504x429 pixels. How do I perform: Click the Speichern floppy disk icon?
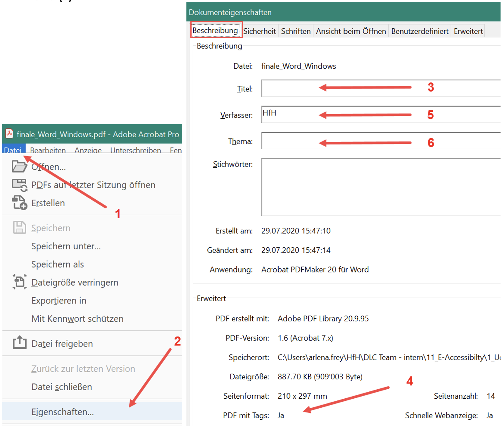click(19, 228)
